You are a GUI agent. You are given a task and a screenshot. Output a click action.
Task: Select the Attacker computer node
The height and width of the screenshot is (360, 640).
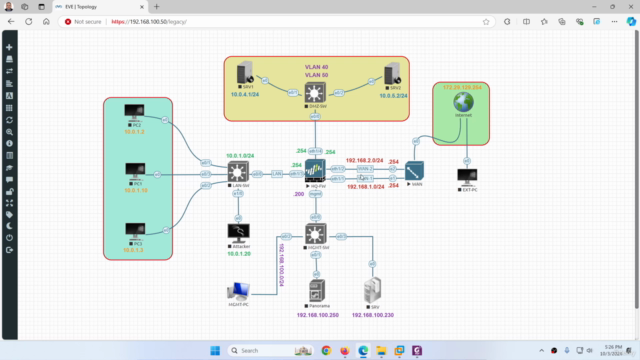238,233
